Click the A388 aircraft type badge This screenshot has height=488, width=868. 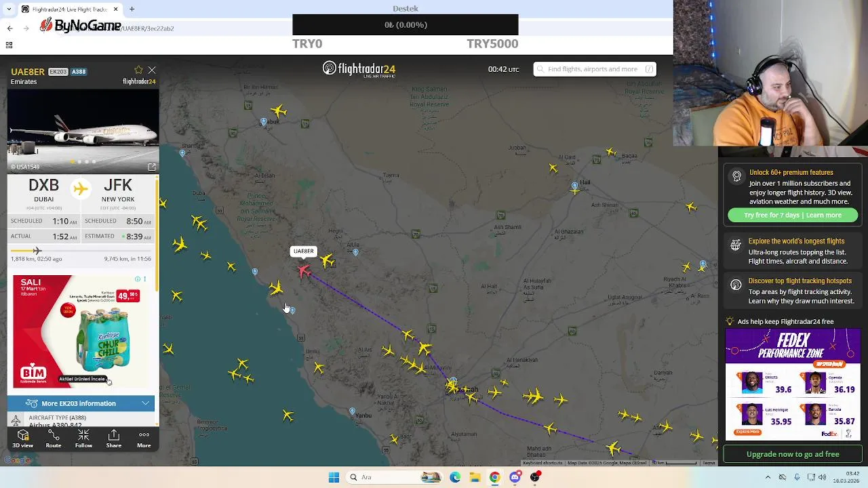point(79,72)
